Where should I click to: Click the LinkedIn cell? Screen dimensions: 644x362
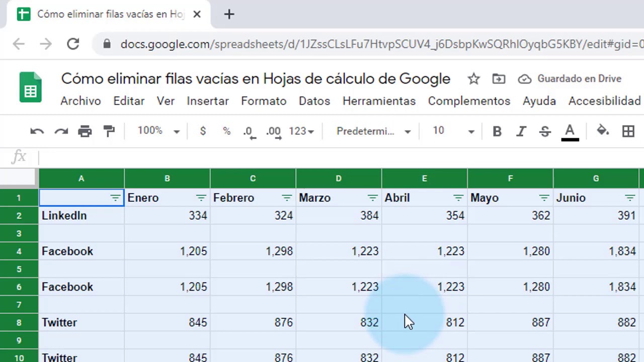tap(82, 216)
